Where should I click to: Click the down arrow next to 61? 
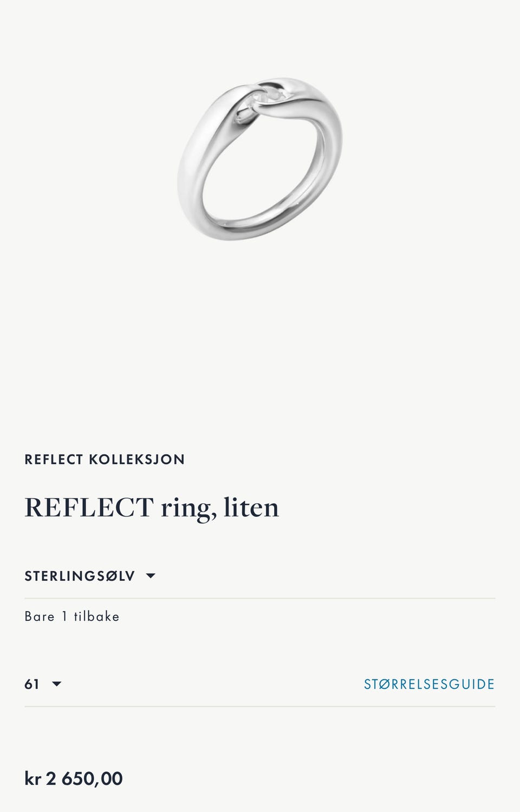pos(56,684)
